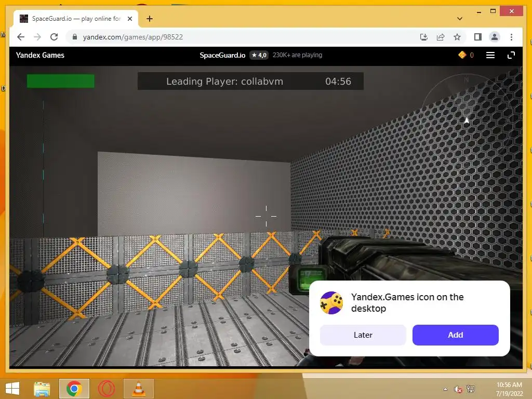532x399 pixels.
Task: Click the 4,0 star rating badge
Action: (259, 55)
